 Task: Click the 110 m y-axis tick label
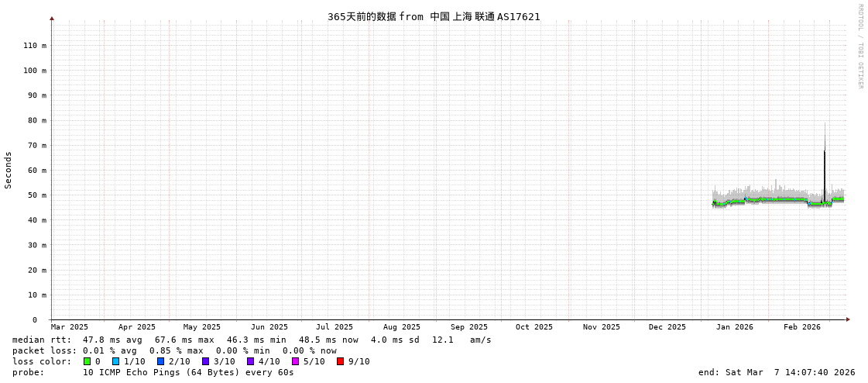33,46
